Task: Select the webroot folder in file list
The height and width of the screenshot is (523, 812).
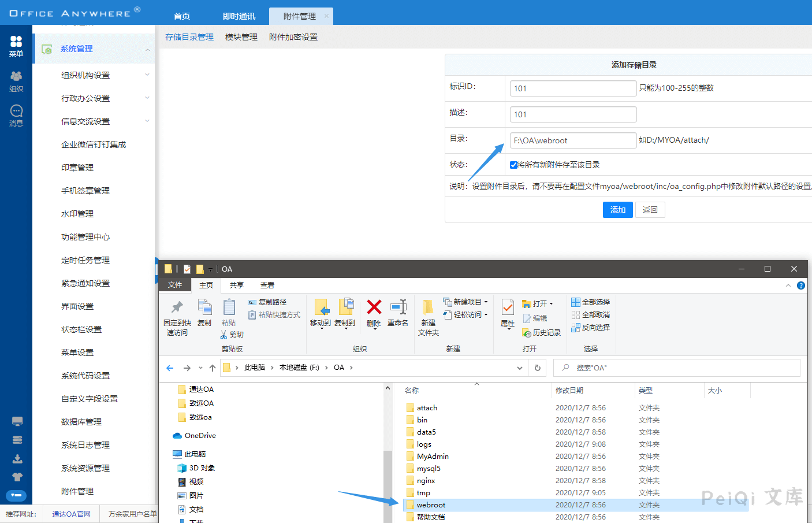Action: pyautogui.click(x=431, y=505)
